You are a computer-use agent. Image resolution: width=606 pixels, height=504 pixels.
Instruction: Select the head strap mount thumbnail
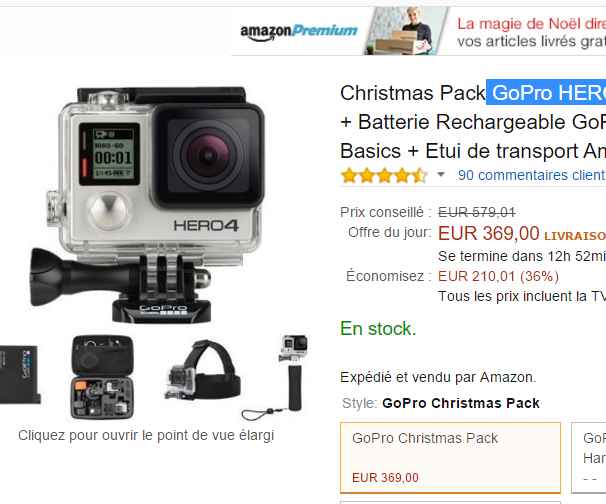click(203, 370)
